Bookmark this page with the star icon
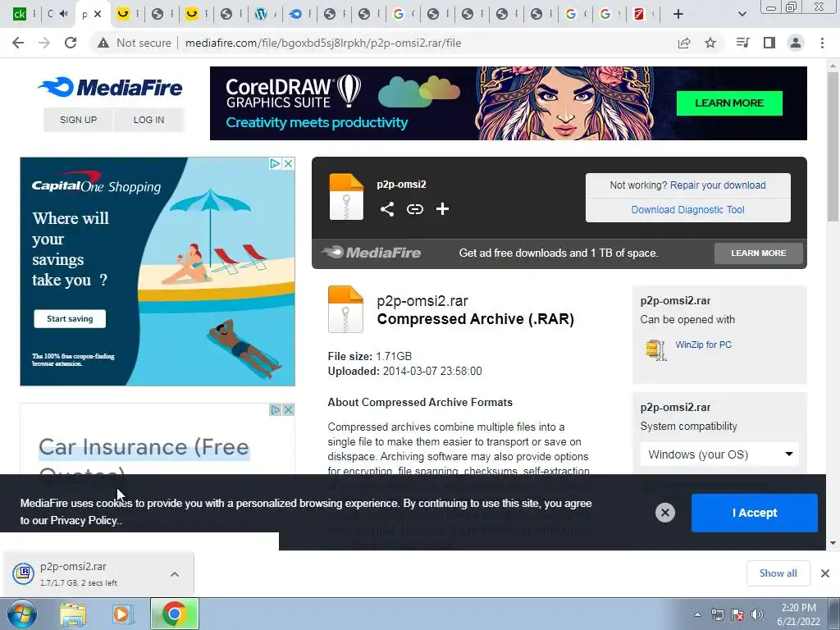This screenshot has height=630, width=840. pos(710,43)
